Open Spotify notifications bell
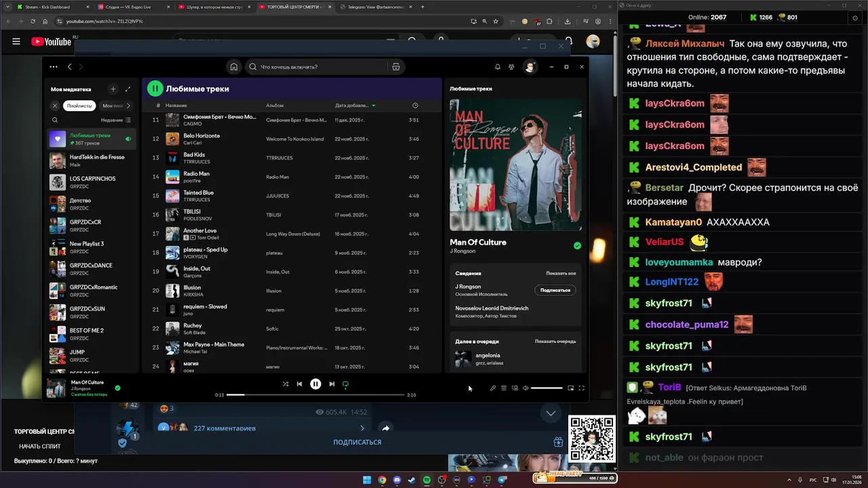868x488 pixels. (x=497, y=67)
